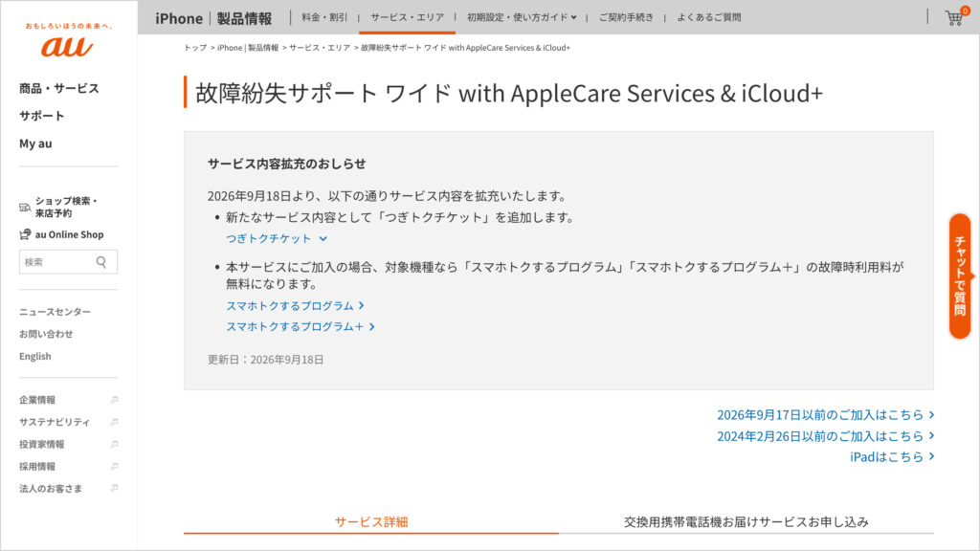This screenshot has height=551, width=980.
Task: Open ニュースセンター link
Action: 55,312
